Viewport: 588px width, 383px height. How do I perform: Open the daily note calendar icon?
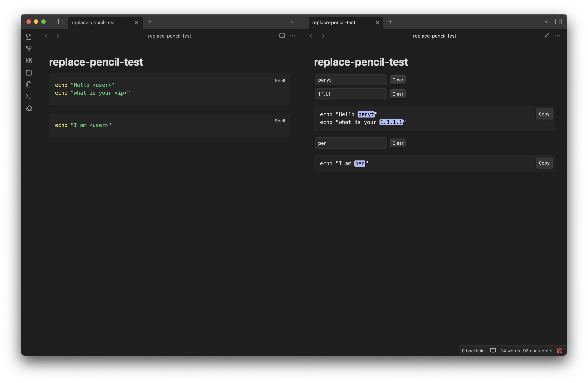(x=29, y=72)
